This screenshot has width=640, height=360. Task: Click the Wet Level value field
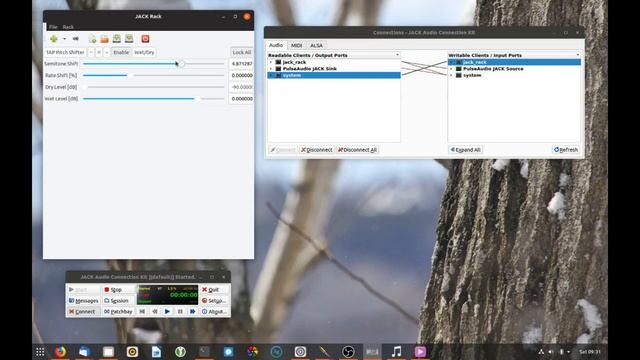click(x=241, y=99)
